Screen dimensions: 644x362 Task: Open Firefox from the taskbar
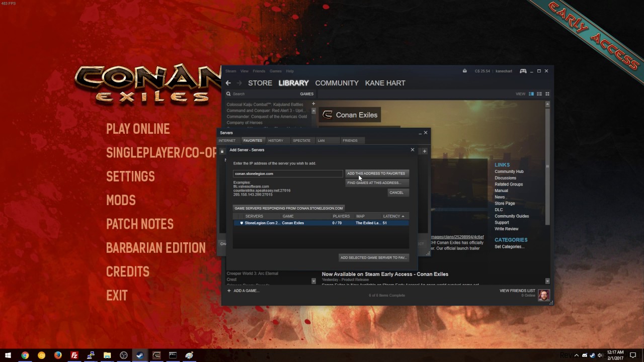click(x=58, y=355)
